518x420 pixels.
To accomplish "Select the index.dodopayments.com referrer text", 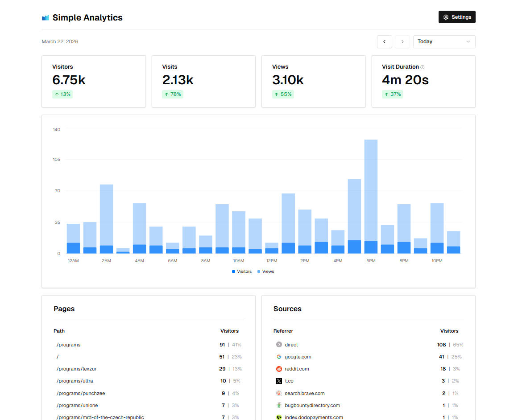I will pos(314,417).
